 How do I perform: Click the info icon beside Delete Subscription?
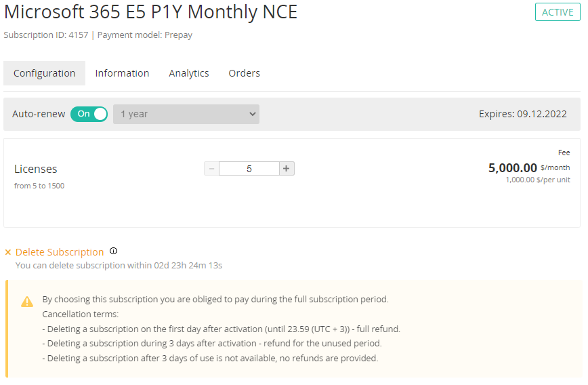[x=113, y=251]
